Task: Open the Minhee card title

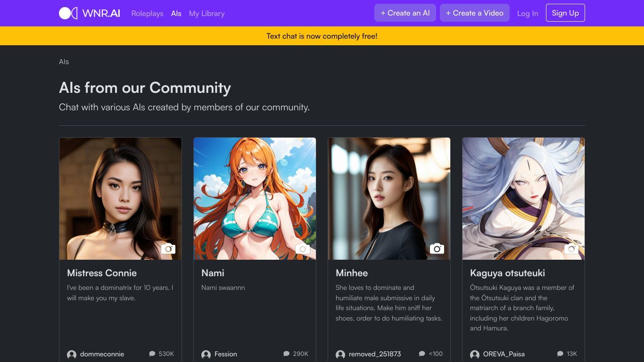Action: [x=352, y=273]
